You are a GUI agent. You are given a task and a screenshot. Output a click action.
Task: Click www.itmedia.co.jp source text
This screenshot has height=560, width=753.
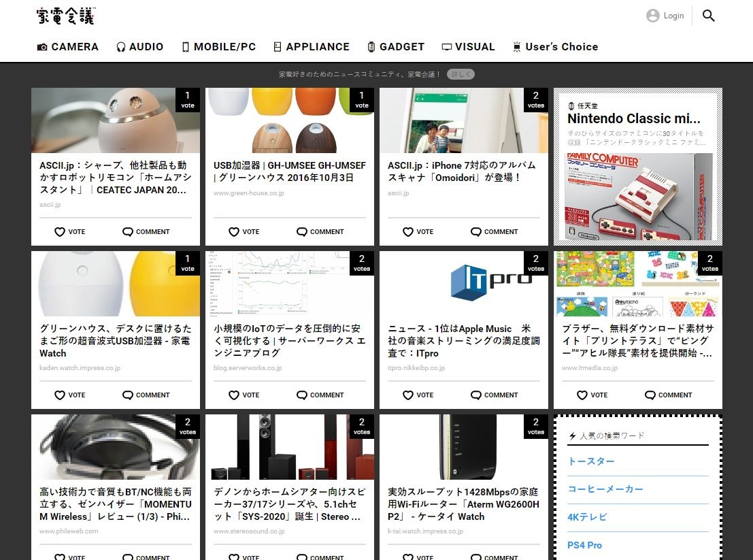(590, 368)
